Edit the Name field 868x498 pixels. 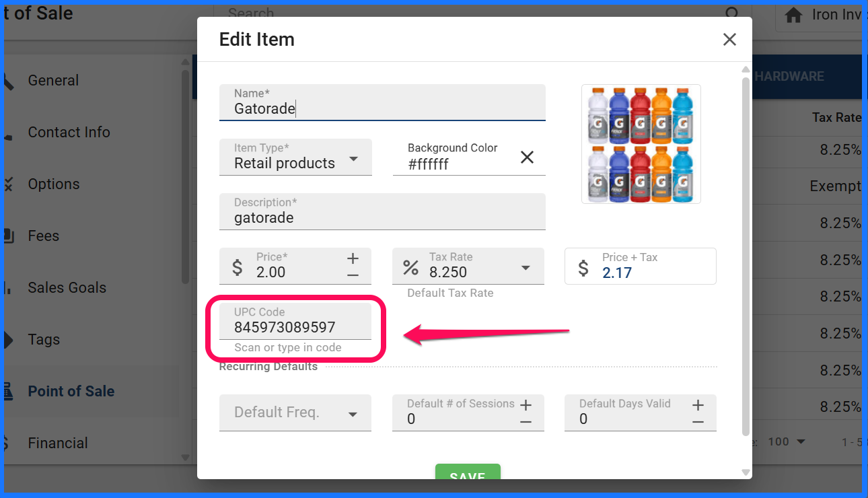(x=382, y=102)
